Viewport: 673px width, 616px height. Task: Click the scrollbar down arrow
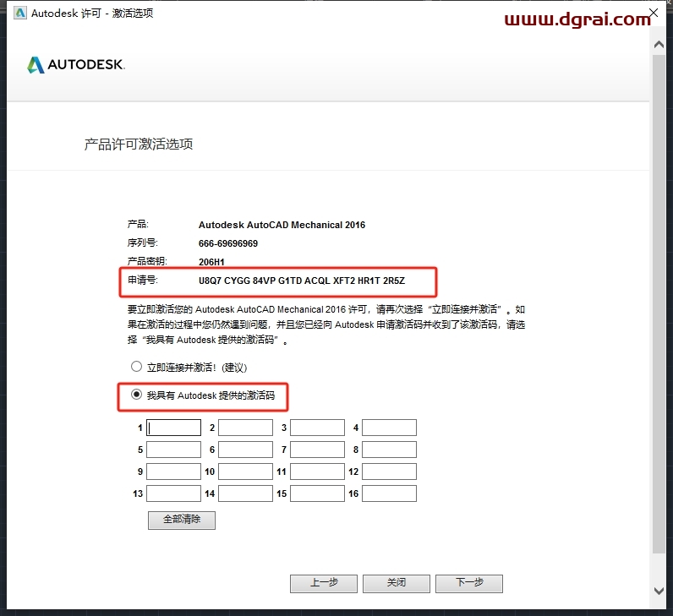pos(659,591)
